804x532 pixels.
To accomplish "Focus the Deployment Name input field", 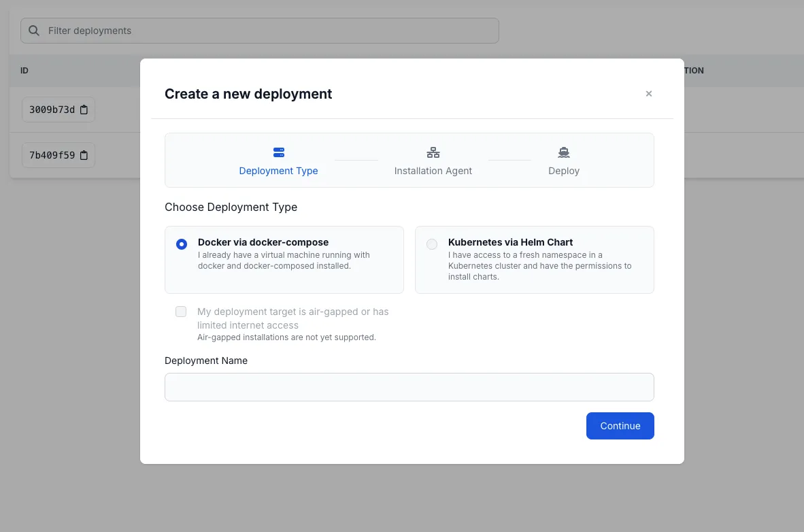I will pyautogui.click(x=409, y=387).
